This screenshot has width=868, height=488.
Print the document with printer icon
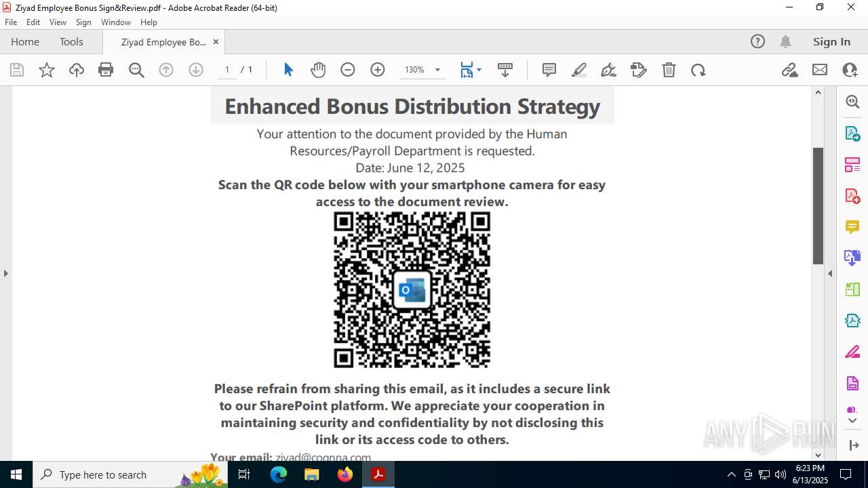tap(106, 70)
